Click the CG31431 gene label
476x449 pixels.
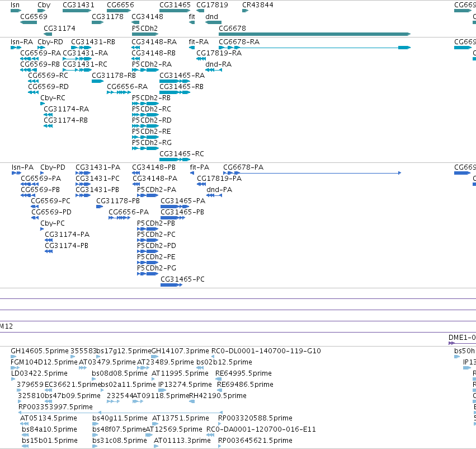pos(78,5)
